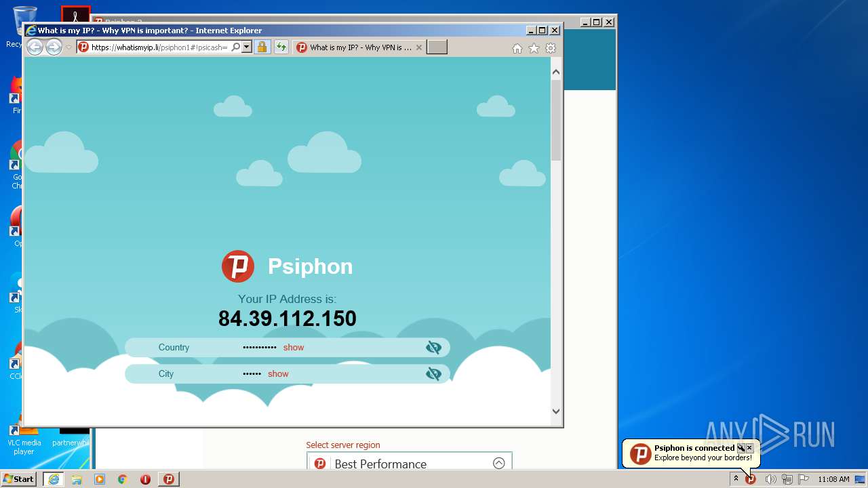The width and height of the screenshot is (868, 488).
Task: Click the 'show' link for City
Action: click(278, 373)
